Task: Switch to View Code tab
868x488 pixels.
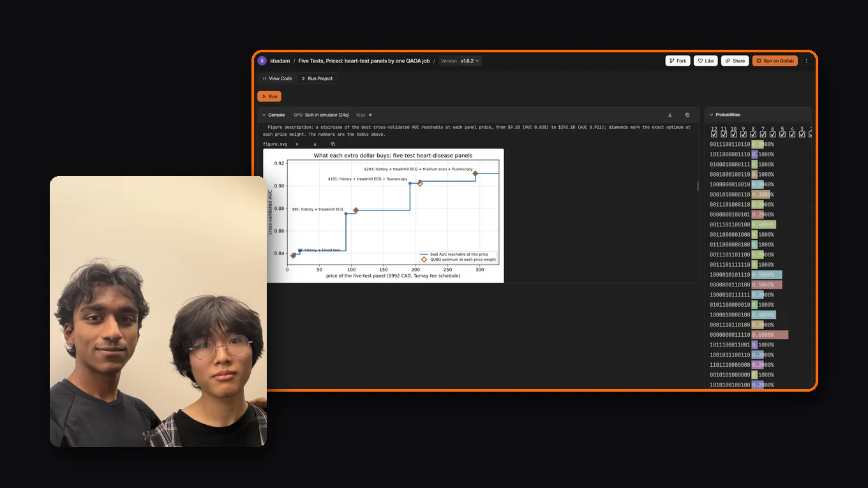Action: (x=278, y=78)
